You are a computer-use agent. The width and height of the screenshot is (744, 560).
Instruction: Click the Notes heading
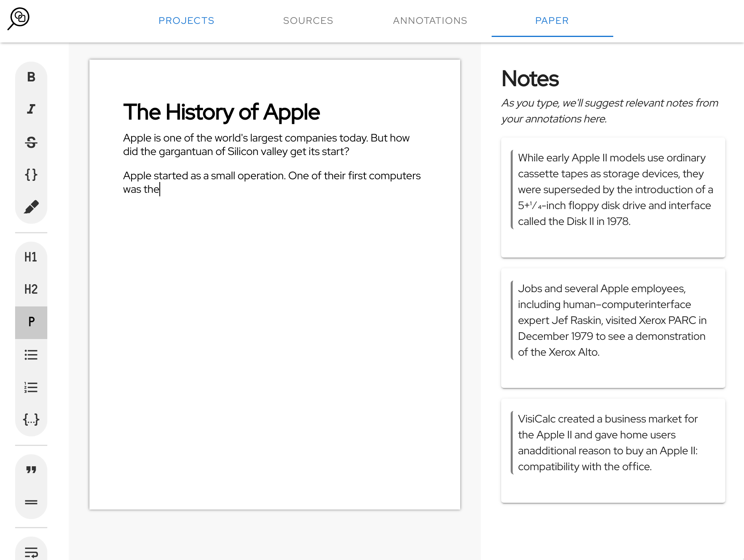[530, 79]
